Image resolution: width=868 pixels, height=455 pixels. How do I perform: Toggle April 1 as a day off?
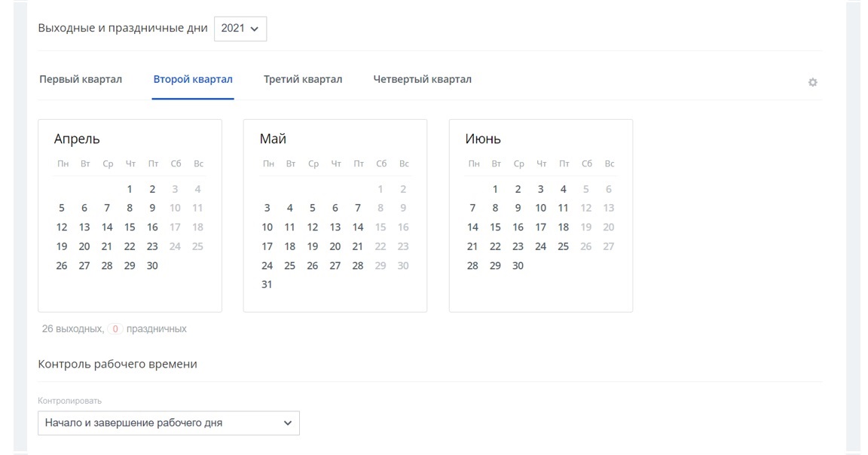click(130, 190)
